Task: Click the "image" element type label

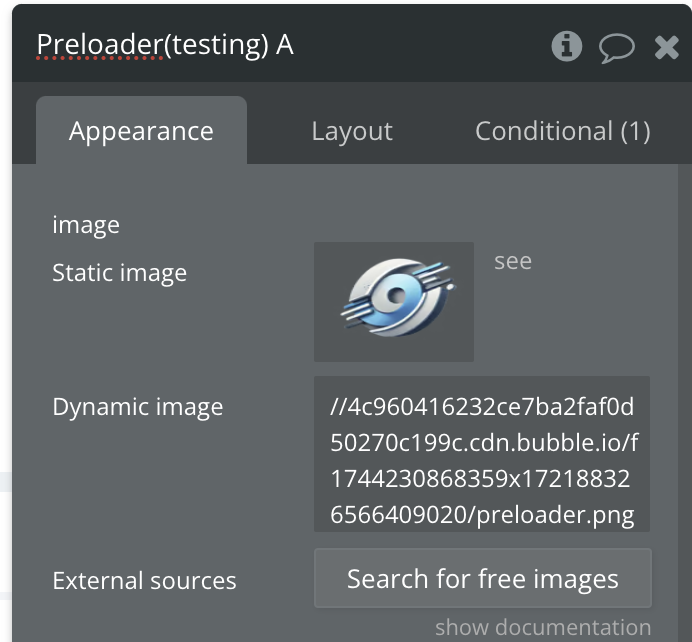Action: tap(86, 225)
